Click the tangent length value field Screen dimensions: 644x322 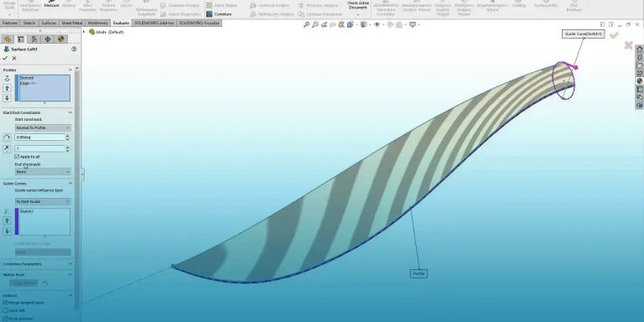(40, 148)
